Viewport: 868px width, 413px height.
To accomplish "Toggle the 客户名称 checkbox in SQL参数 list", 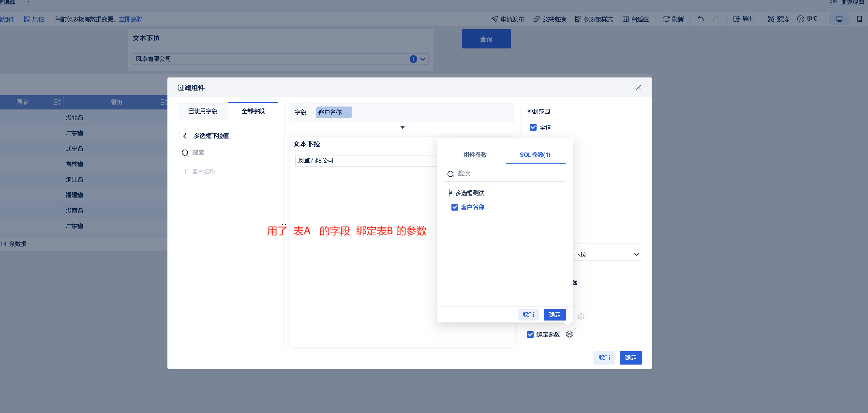I will [x=455, y=207].
